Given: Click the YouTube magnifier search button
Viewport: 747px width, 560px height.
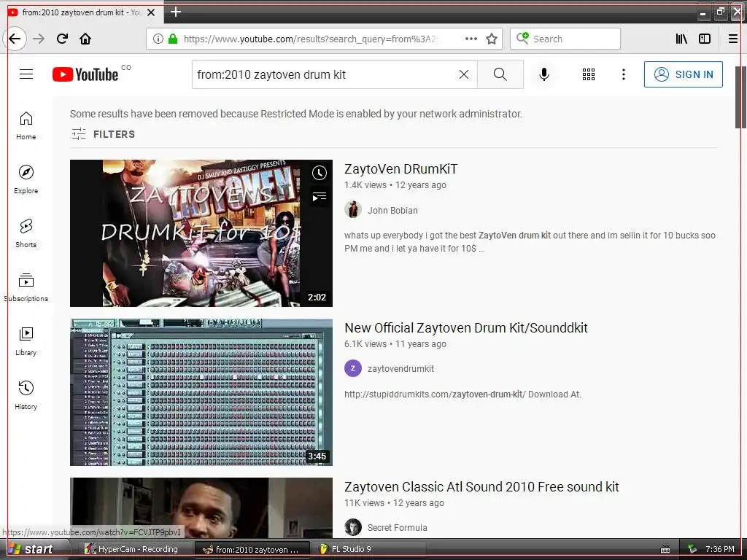Looking at the screenshot, I should pyautogui.click(x=500, y=74).
